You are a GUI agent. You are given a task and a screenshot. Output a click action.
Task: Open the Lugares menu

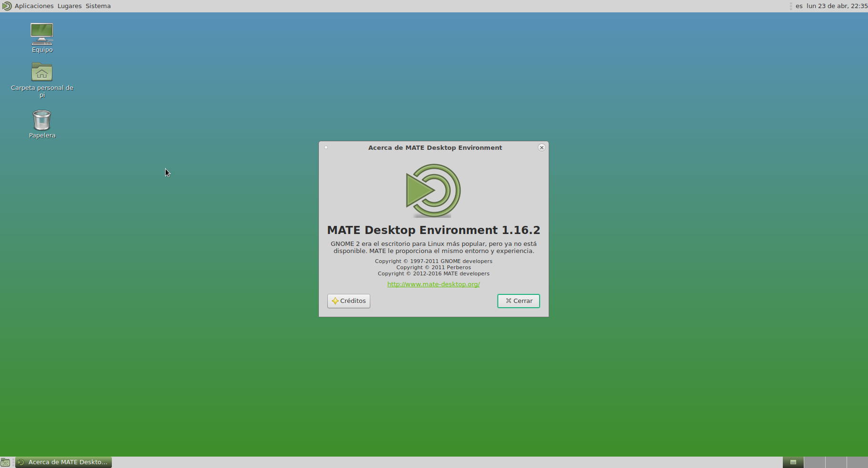[69, 6]
